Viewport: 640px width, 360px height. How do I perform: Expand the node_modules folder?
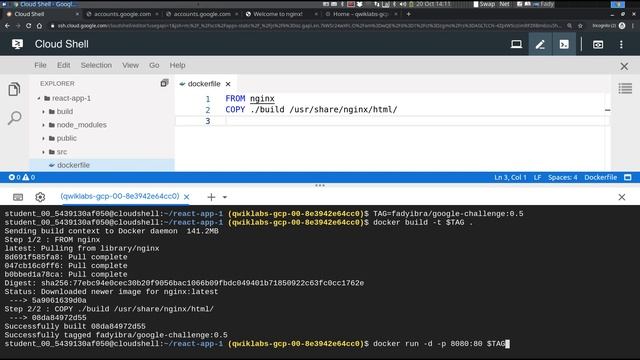click(x=44, y=125)
